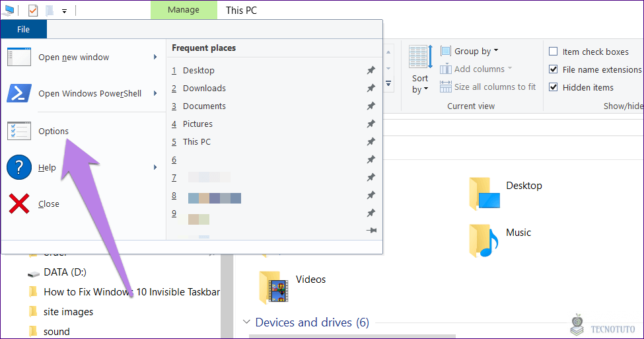Open the Group by dropdown
Image resolution: width=644 pixels, height=339 pixels.
pos(470,51)
